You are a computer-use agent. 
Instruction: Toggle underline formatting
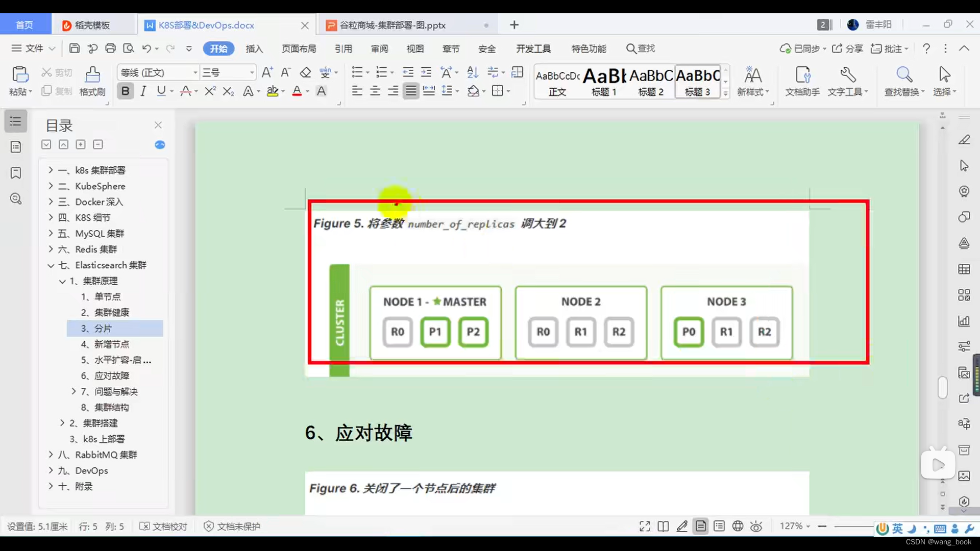161,90
